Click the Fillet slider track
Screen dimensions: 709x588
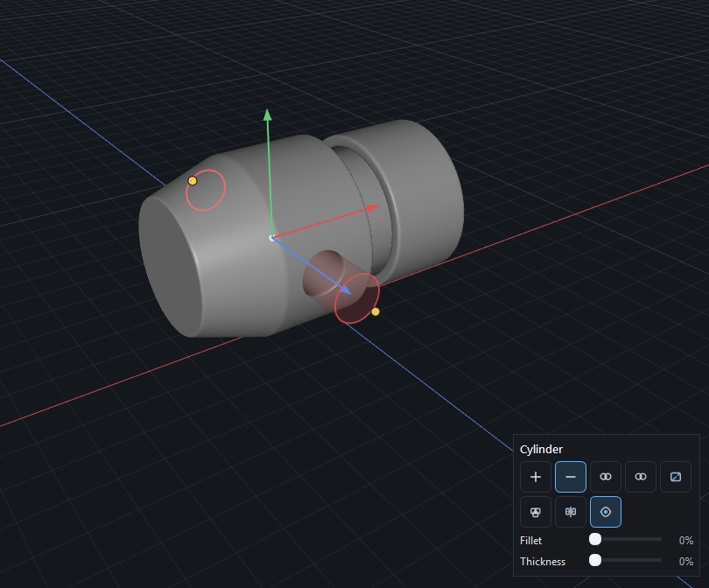point(626,539)
